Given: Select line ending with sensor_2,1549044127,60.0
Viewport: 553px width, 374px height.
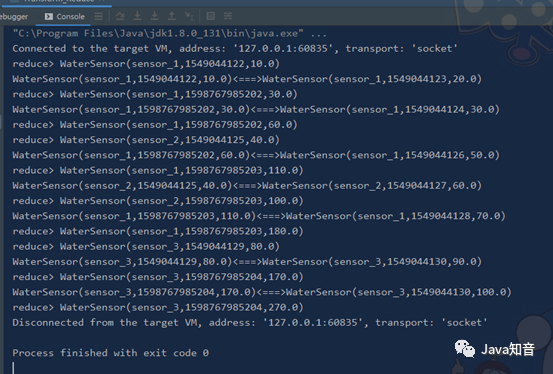Looking at the screenshot, I should coord(247,186).
